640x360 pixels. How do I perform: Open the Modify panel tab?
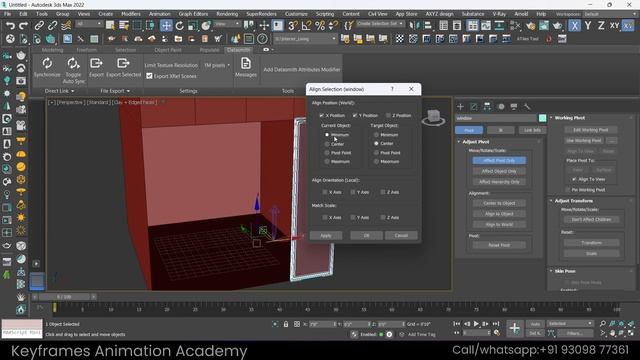point(474,107)
